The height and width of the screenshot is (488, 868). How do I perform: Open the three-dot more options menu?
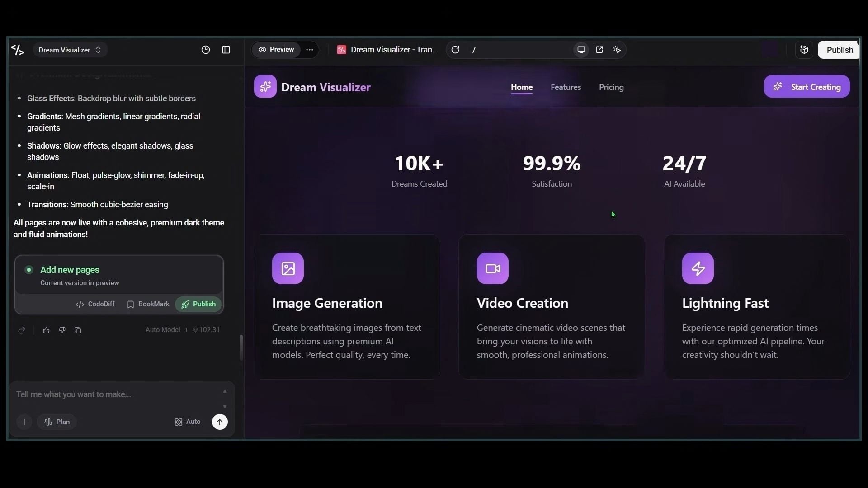[x=310, y=50]
